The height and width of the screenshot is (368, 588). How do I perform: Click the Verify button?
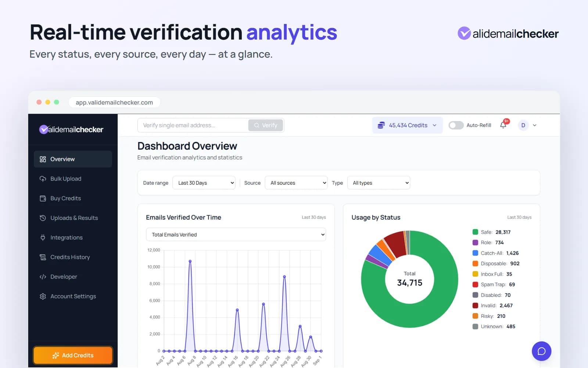(265, 125)
